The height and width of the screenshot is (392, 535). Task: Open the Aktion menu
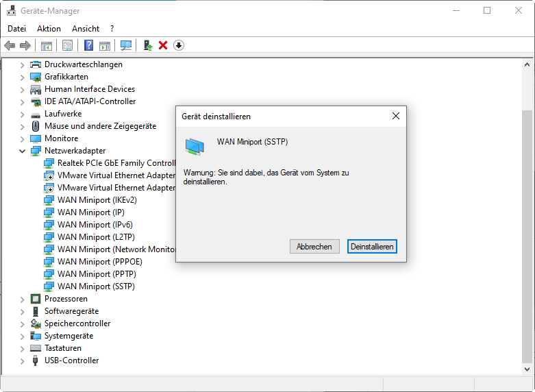pos(49,29)
